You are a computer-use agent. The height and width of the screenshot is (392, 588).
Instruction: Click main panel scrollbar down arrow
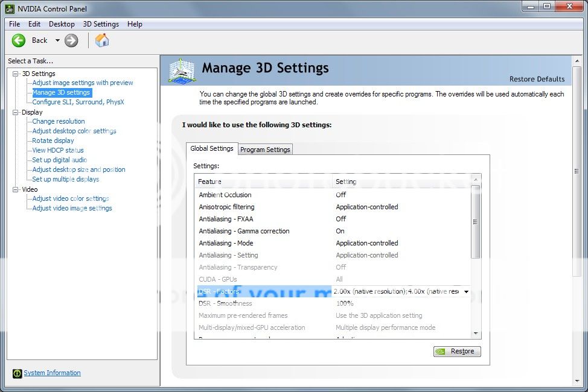(577, 382)
